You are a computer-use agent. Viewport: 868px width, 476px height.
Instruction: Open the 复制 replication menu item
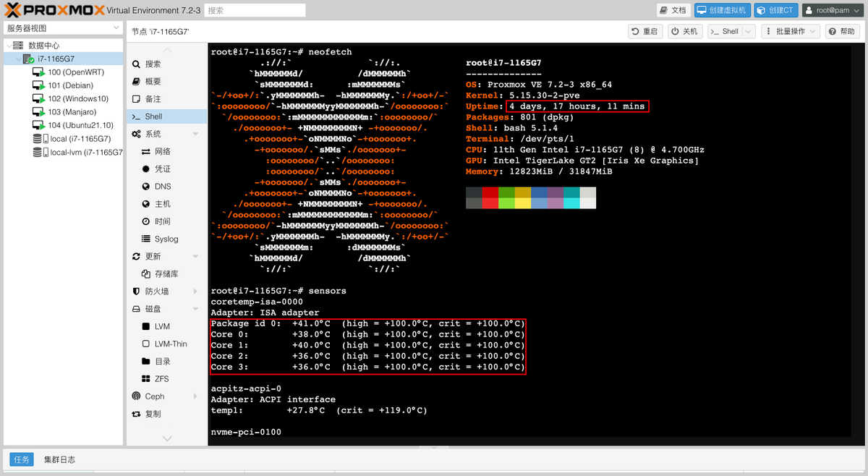point(166,414)
